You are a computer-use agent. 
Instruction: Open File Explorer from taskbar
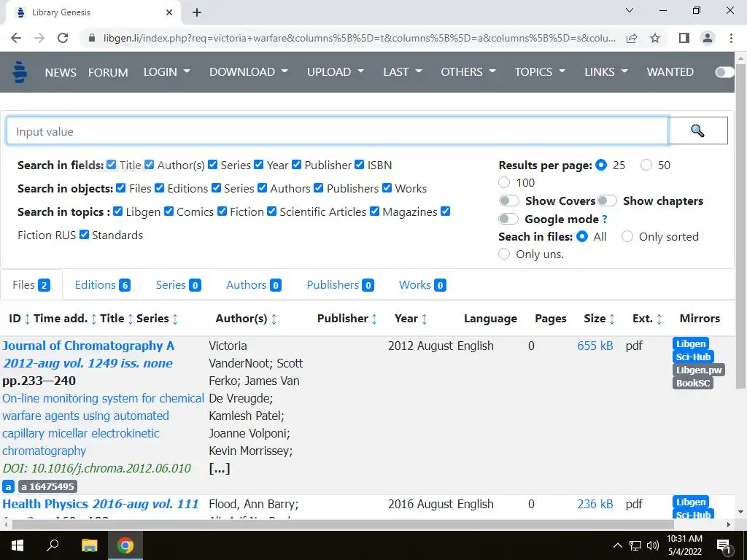point(89,545)
